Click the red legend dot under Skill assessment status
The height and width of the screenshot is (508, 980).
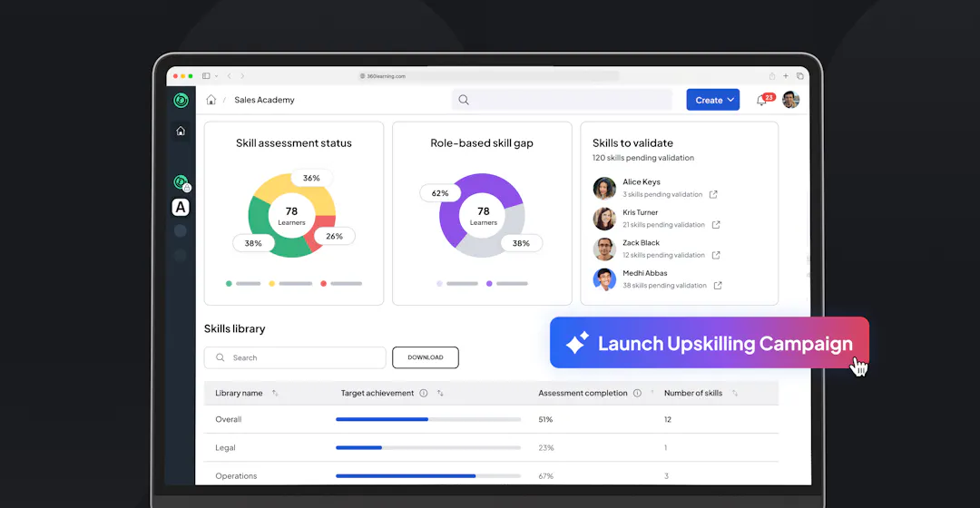pyautogui.click(x=324, y=284)
